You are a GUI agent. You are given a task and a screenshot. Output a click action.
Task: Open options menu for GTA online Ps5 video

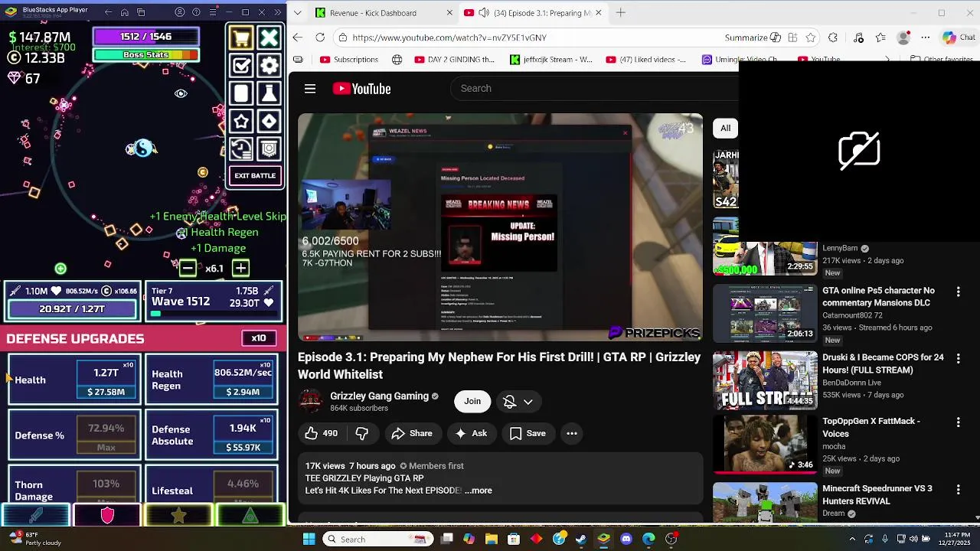click(x=958, y=292)
